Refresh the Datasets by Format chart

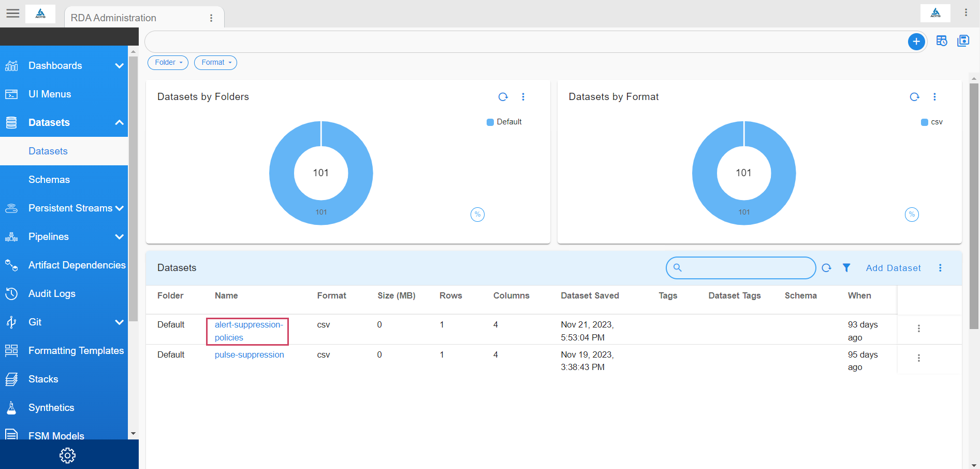[914, 97]
